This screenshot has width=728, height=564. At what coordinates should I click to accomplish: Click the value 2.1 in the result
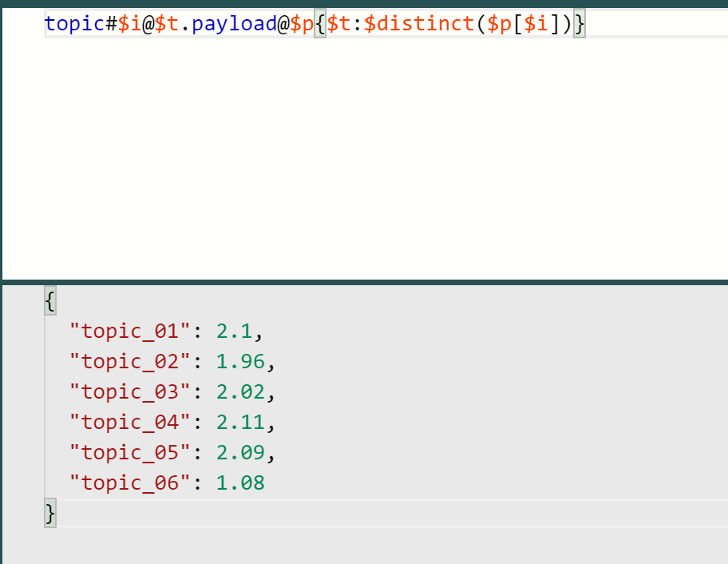click(x=235, y=332)
